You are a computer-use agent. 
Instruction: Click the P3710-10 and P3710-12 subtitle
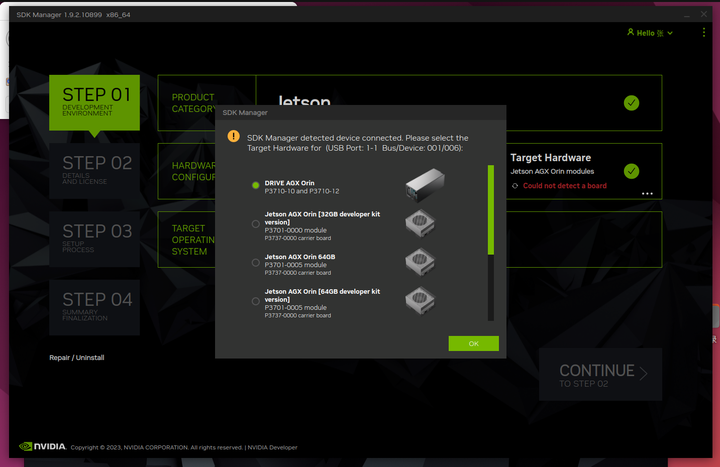(302, 191)
